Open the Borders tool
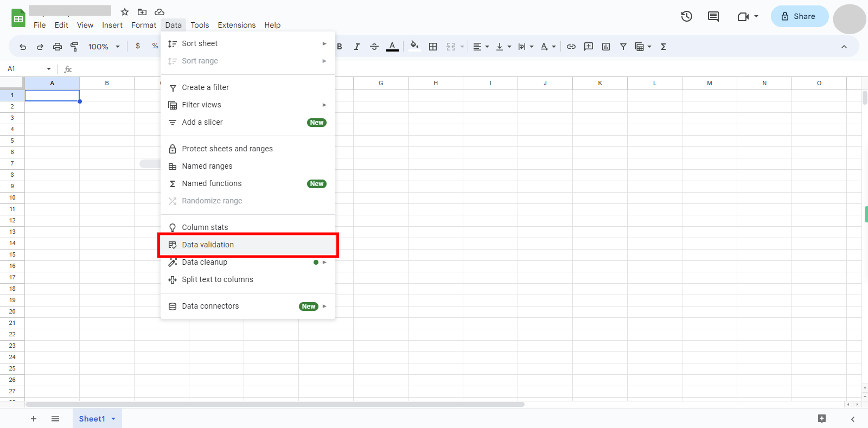868x428 pixels. [x=433, y=47]
